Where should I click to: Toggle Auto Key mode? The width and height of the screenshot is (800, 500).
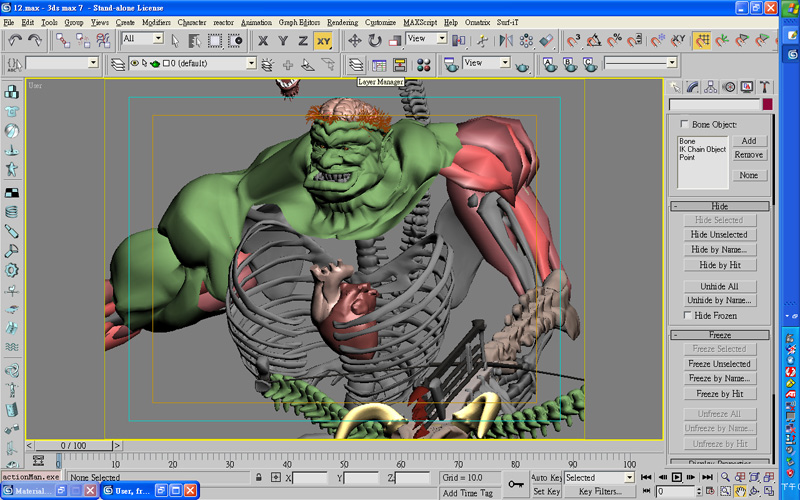point(546,478)
